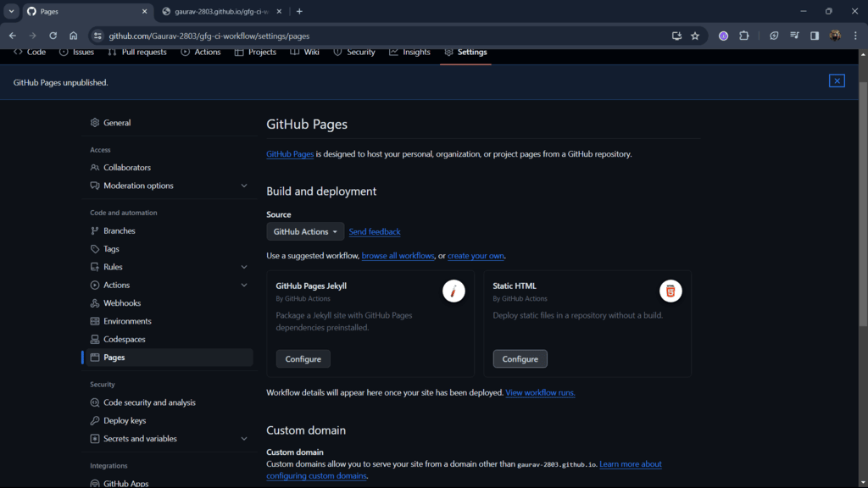Open the Chrome three-dot menu

pyautogui.click(x=855, y=36)
